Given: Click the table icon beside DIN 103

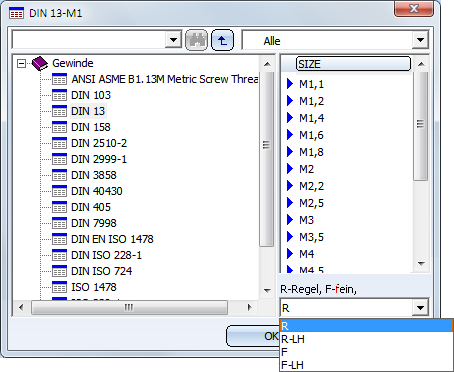Looking at the screenshot, I should point(59,95).
